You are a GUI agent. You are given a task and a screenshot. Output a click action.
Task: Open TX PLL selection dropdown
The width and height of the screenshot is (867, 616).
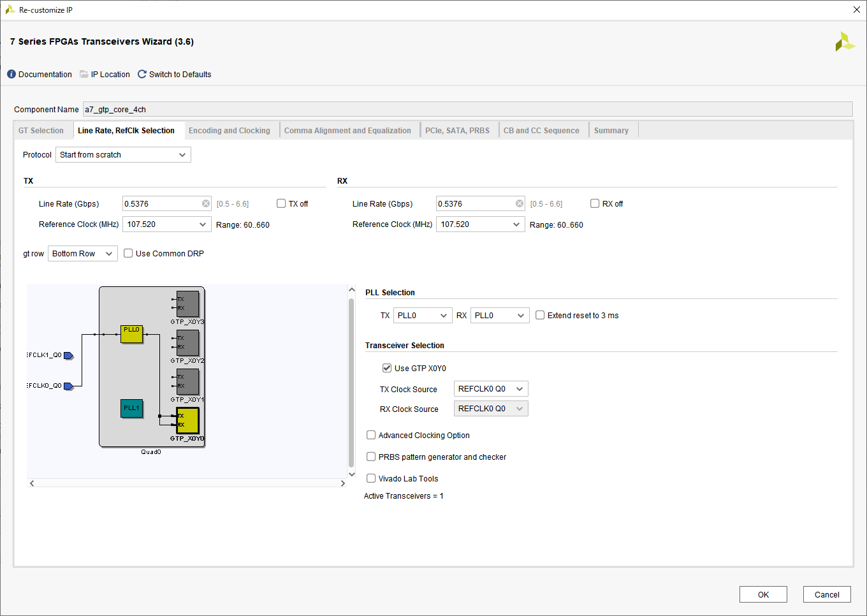pyautogui.click(x=423, y=316)
